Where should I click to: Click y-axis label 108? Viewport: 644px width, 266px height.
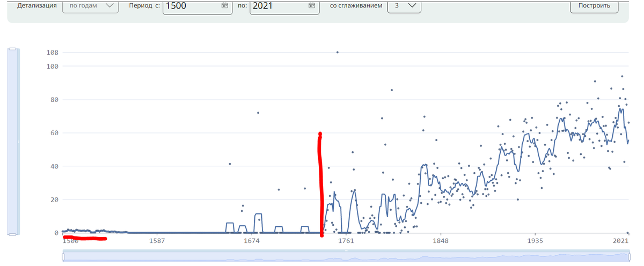[x=53, y=53]
